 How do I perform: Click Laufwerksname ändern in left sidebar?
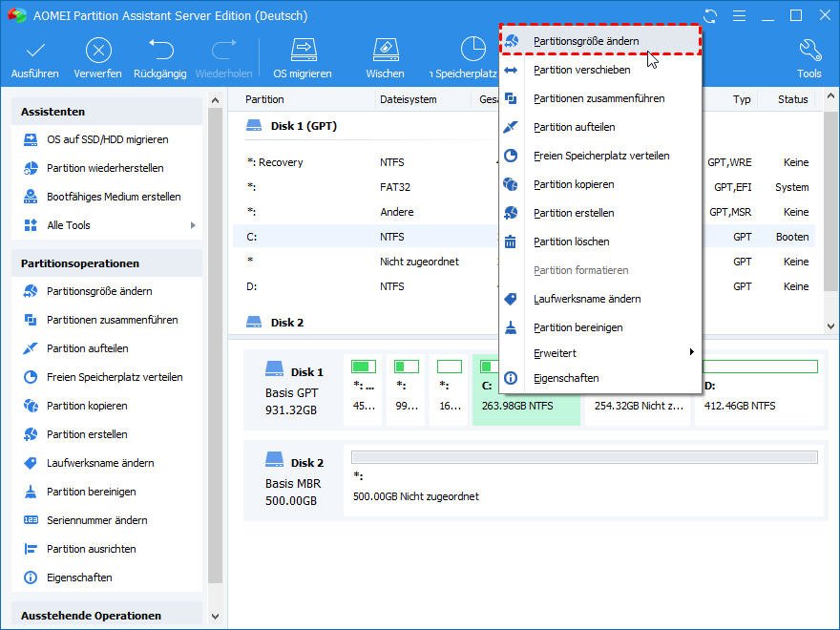click(107, 463)
